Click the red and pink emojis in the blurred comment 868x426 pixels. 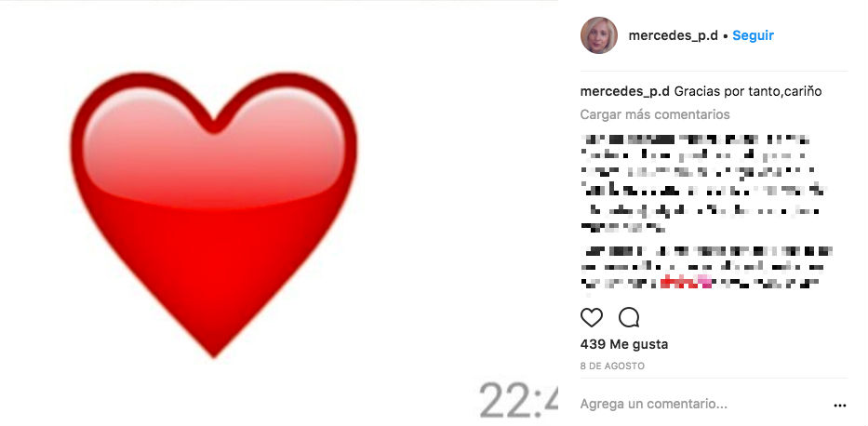pos(686,283)
